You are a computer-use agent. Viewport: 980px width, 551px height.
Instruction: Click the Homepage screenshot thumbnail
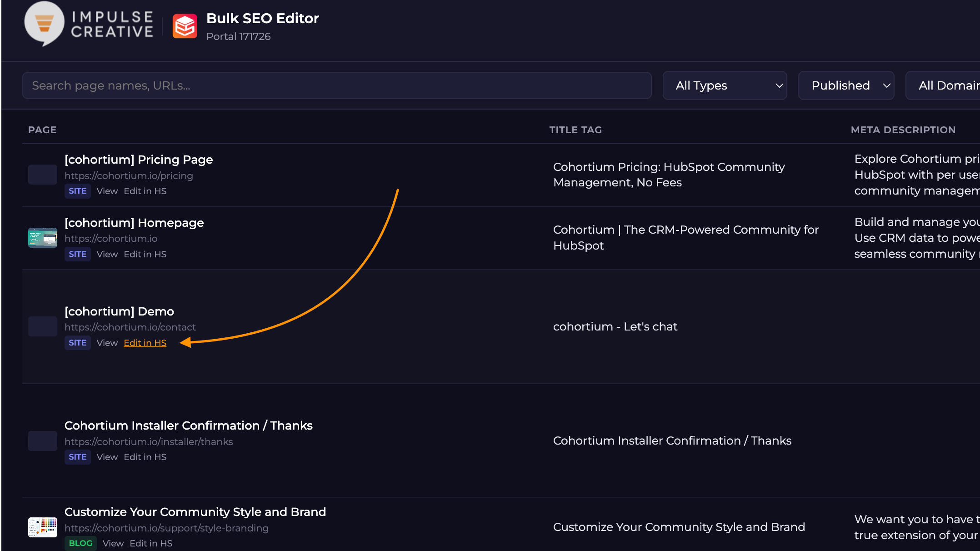pyautogui.click(x=43, y=237)
